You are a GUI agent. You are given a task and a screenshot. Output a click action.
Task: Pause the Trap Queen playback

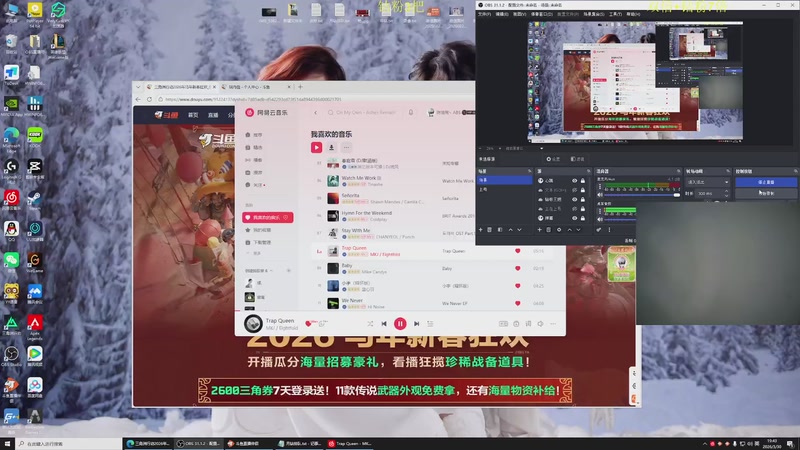click(400, 323)
